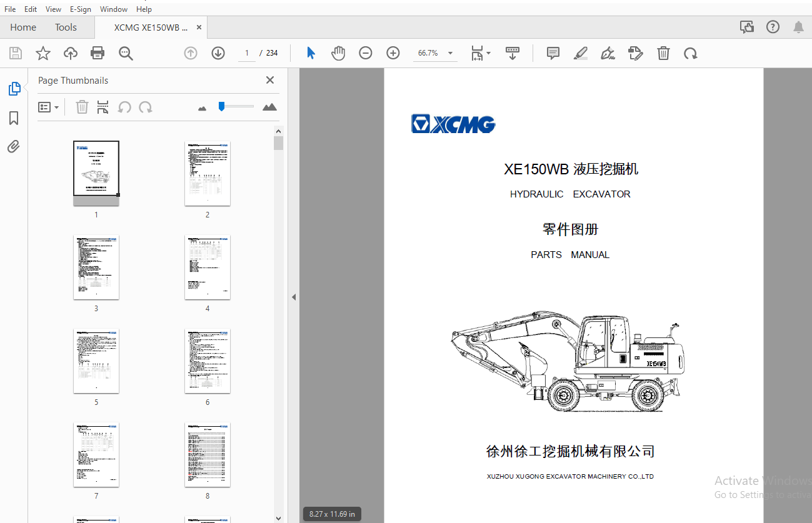Go to the next page with the down arrow

tap(218, 53)
